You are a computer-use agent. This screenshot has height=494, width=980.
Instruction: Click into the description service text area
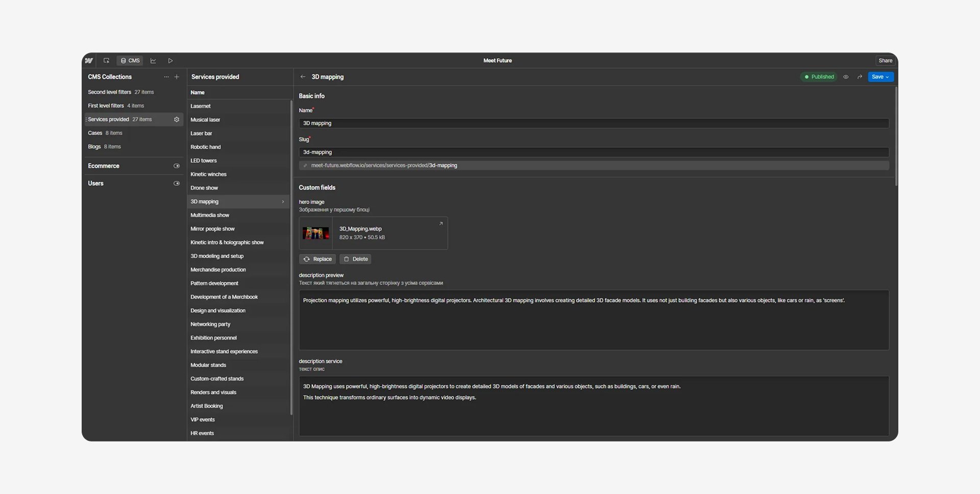594,406
